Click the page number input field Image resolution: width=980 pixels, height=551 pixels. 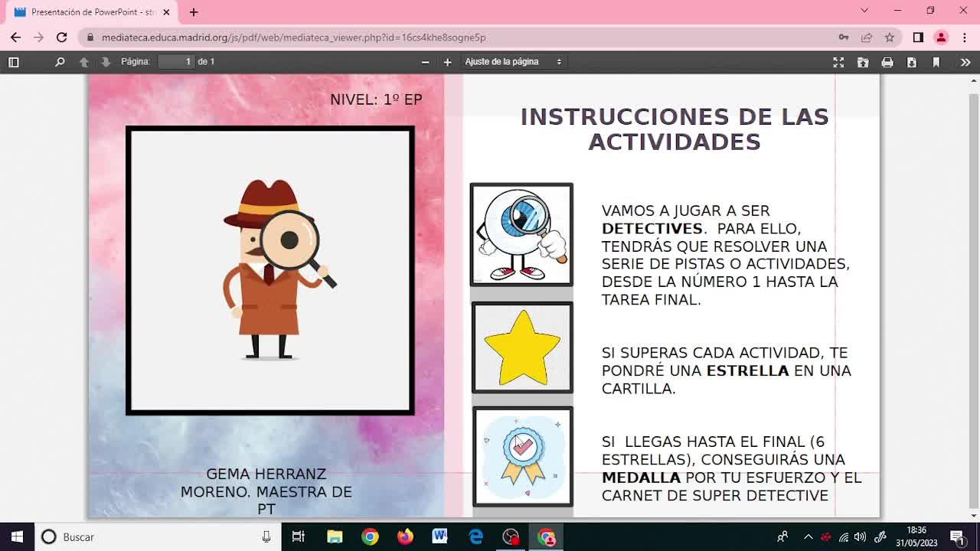(x=177, y=62)
